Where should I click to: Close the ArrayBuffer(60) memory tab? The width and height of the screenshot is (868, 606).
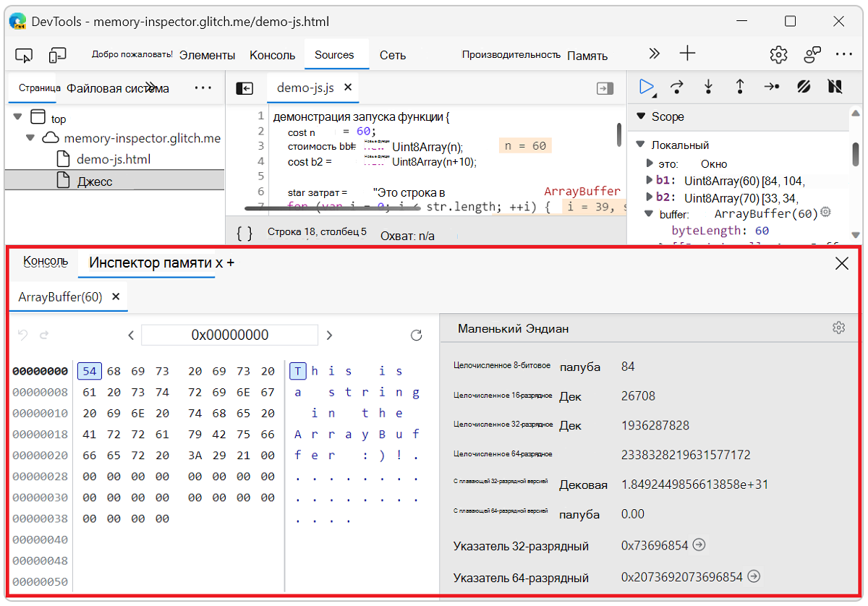[x=116, y=297]
